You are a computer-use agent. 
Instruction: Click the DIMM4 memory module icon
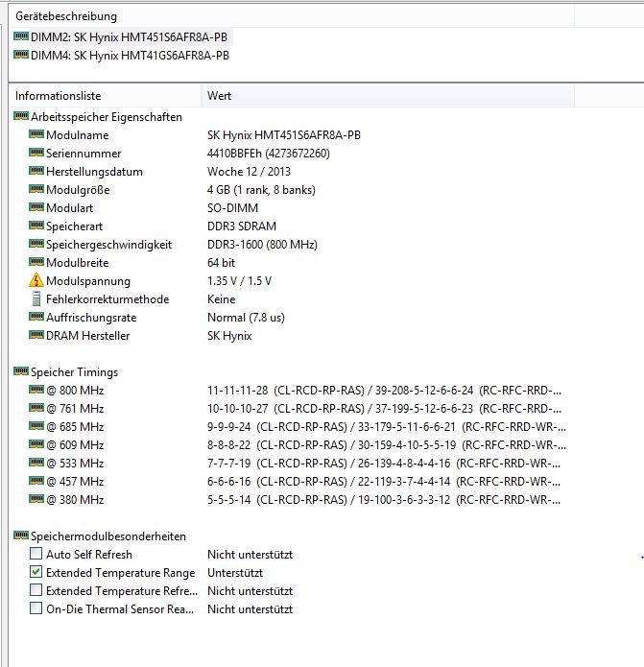(21, 55)
